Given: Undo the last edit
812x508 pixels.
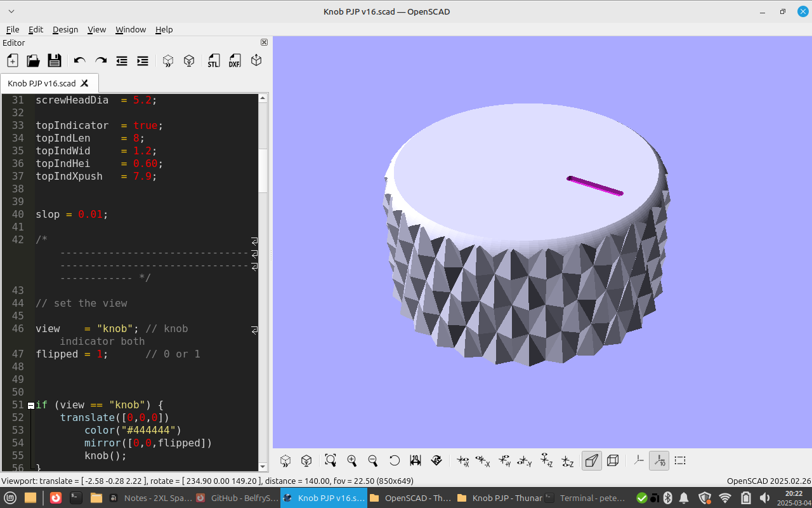Looking at the screenshot, I should pos(79,60).
